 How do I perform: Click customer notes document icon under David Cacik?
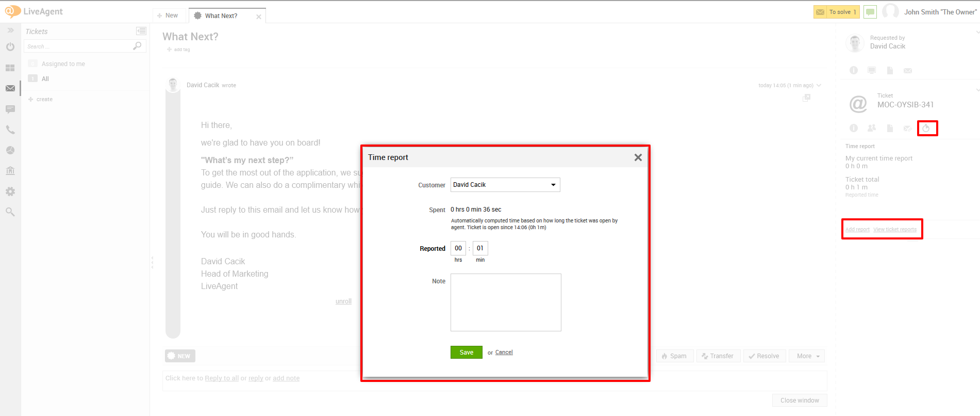[x=890, y=70]
